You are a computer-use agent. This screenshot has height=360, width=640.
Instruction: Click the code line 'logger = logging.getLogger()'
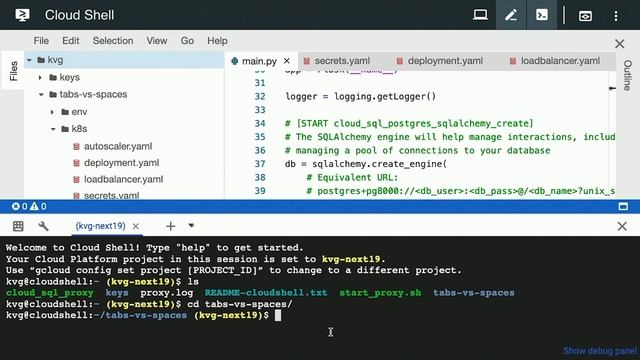click(360, 97)
